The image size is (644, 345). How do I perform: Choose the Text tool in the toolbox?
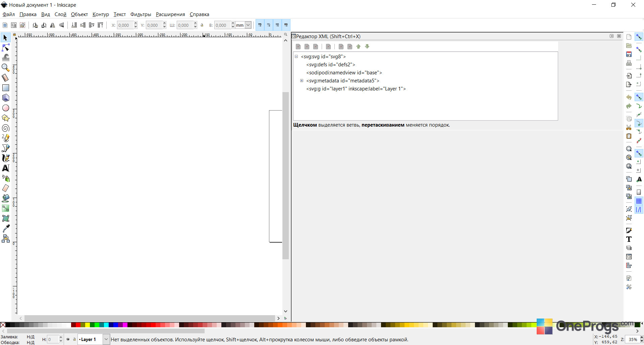tap(6, 168)
